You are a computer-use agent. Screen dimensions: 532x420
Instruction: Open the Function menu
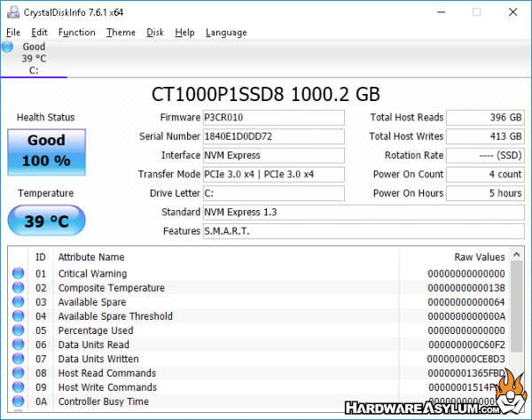(76, 33)
